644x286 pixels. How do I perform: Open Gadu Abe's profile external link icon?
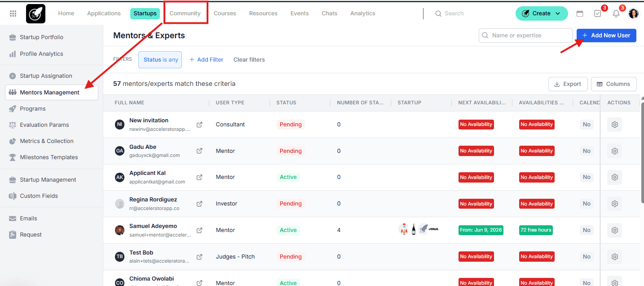199,151
